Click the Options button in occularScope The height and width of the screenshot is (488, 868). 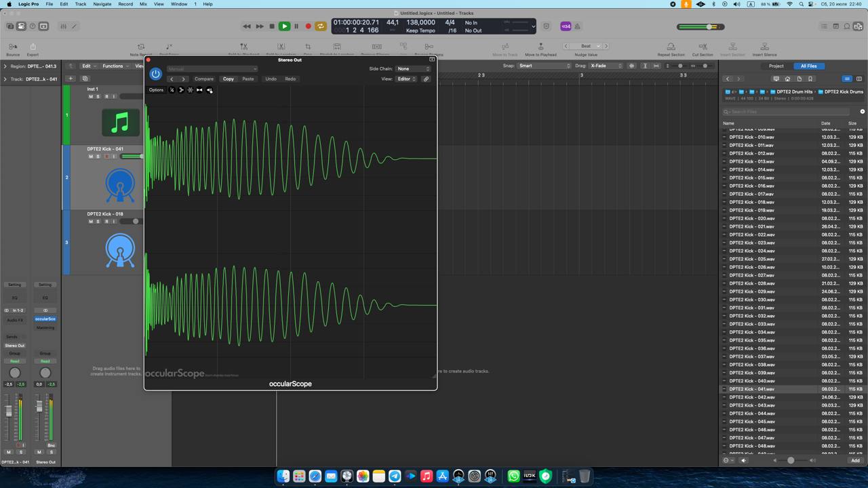click(x=156, y=90)
